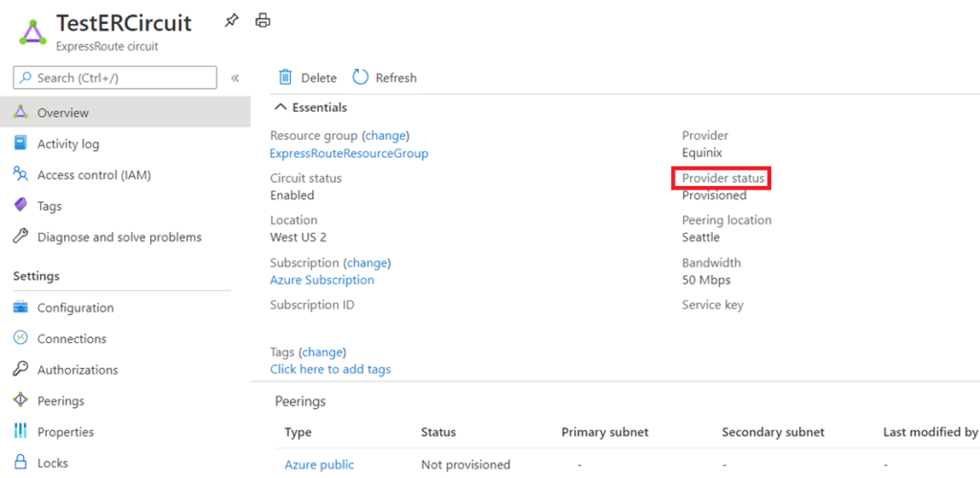Open the Azure Subscription link

pos(322,280)
